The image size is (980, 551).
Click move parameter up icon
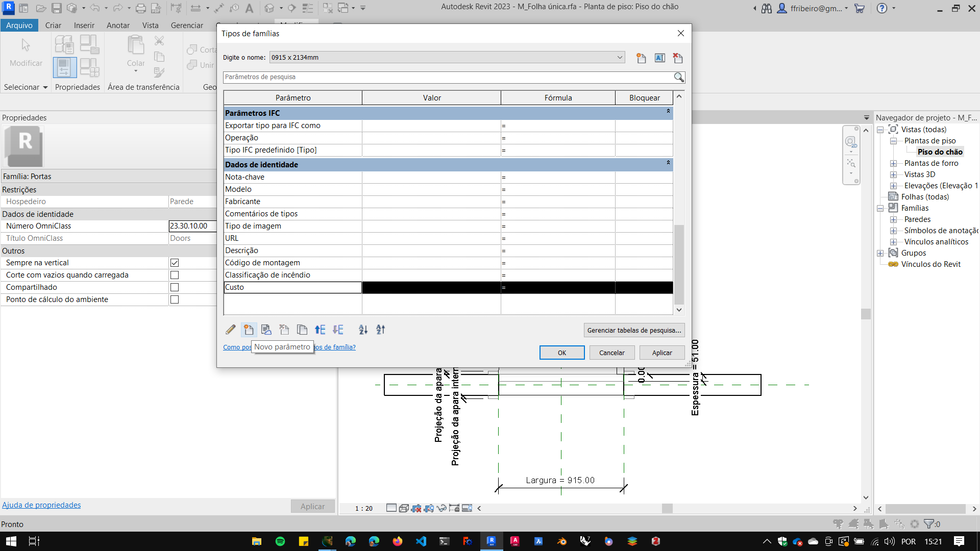click(x=320, y=330)
